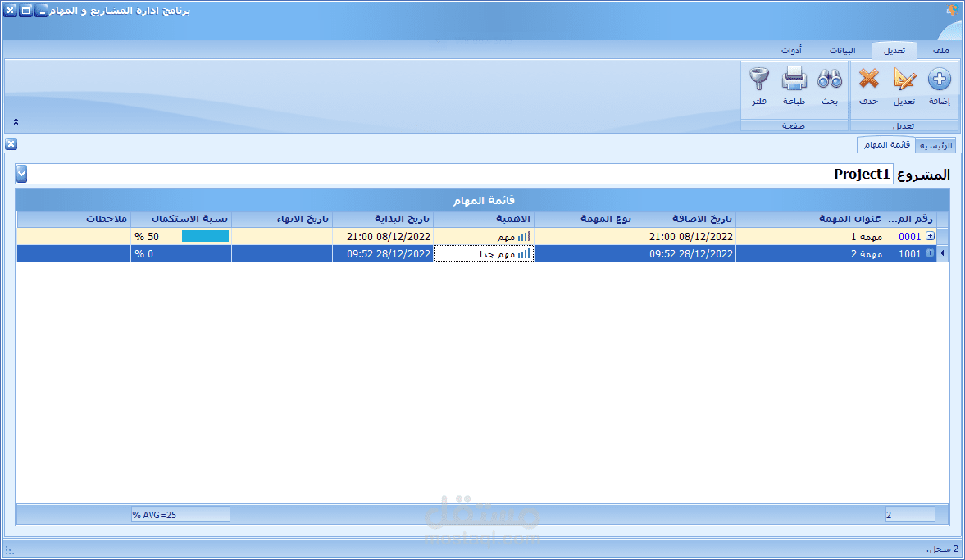This screenshot has height=560, width=965.
Task: Open search with the بحث binoculars icon
Action: [x=830, y=80]
